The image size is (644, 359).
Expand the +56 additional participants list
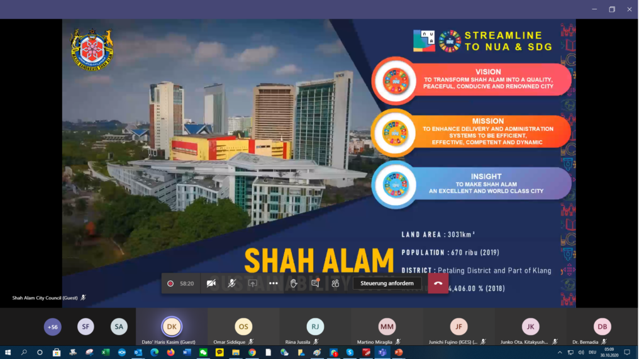53,326
